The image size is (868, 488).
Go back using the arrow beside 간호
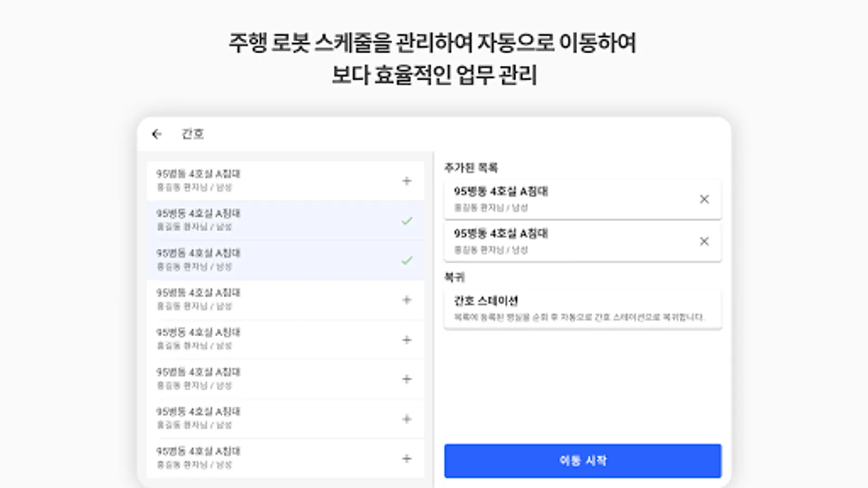(x=157, y=134)
